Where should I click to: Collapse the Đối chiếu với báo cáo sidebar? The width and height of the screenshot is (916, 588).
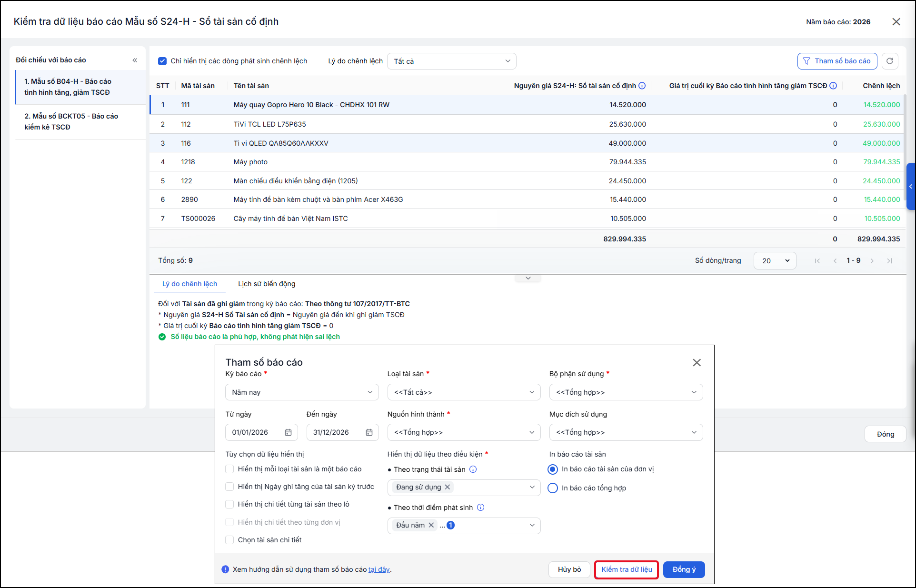(x=135, y=60)
